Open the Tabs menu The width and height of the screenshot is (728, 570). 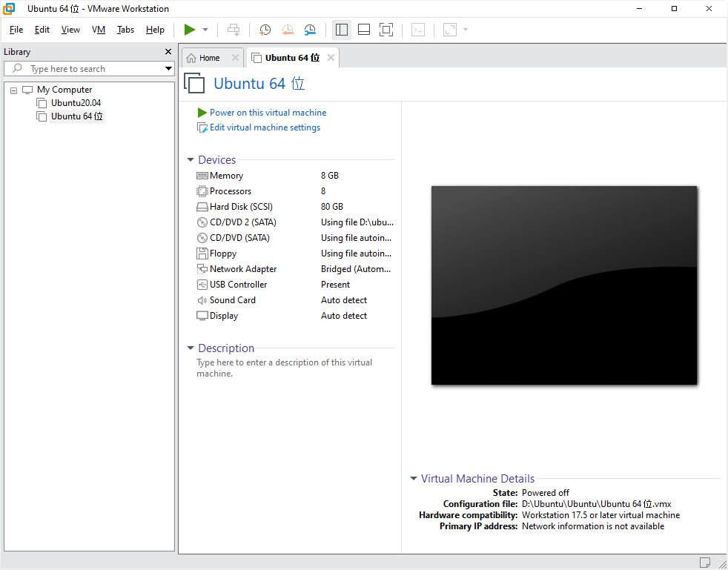125,30
